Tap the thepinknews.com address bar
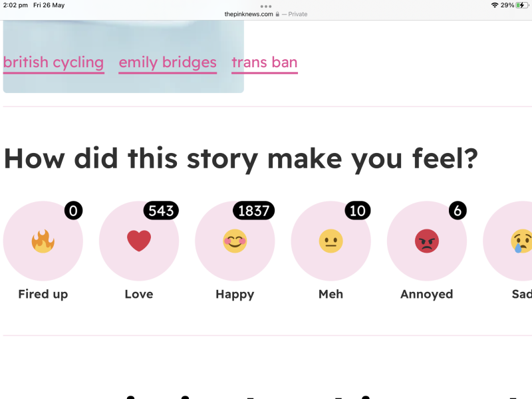 249,14
